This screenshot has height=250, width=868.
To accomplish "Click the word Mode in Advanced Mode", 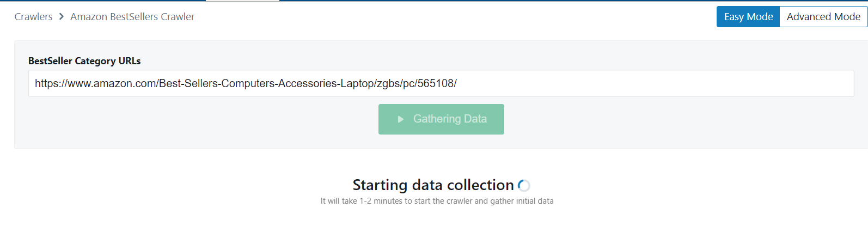I will click(x=847, y=17).
